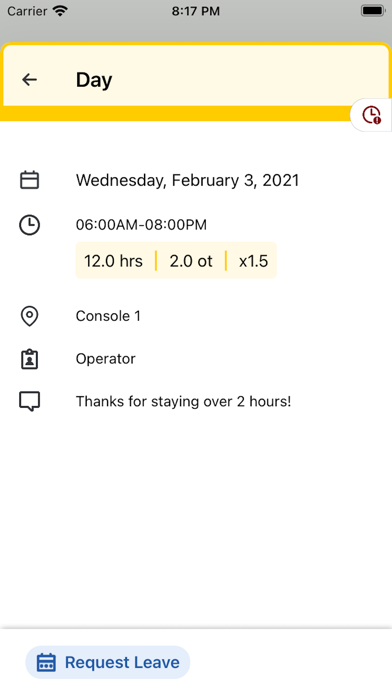Tap the 12.0 hrs badge
The width and height of the screenshot is (392, 696).
coord(114,261)
